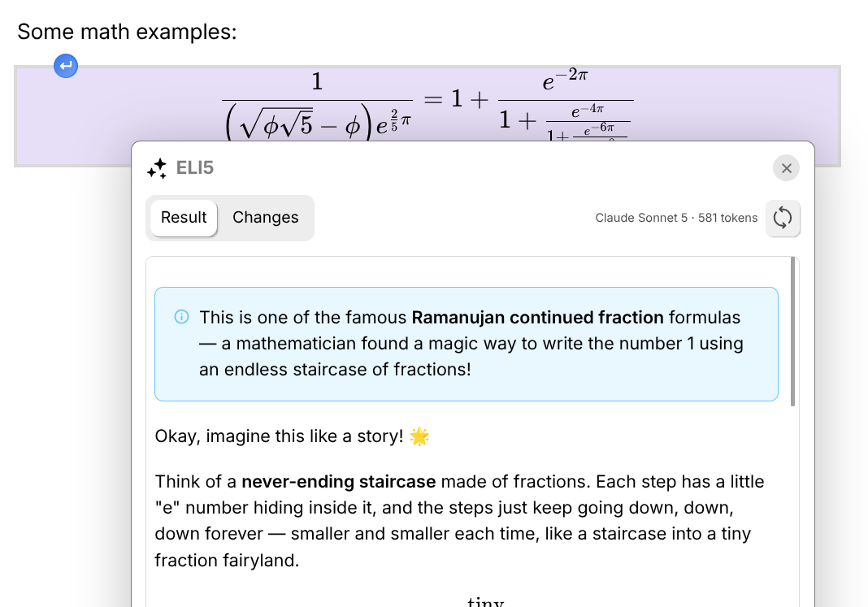
Task: Click the left-side fraction with phi and square roots
Action: coord(317,105)
